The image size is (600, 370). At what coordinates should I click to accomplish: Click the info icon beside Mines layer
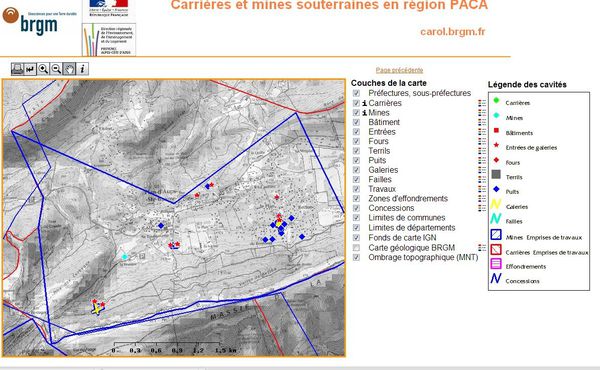coord(364,112)
